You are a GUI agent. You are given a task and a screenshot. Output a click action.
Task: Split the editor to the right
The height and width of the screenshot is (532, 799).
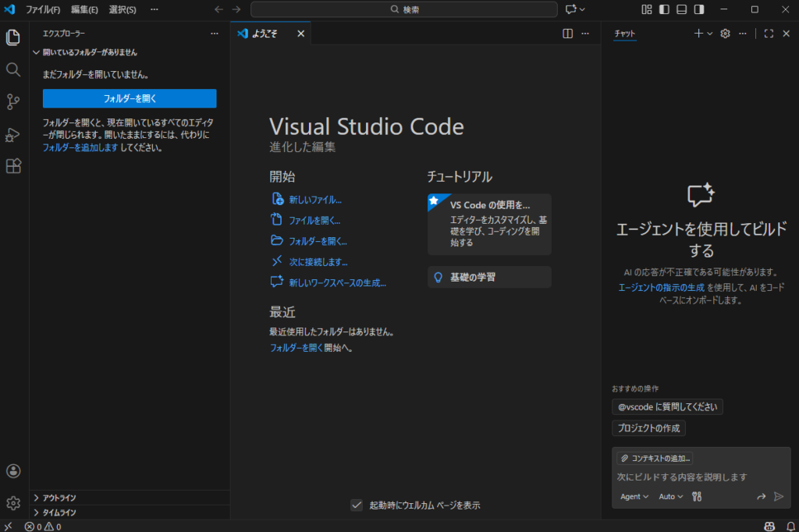[568, 34]
